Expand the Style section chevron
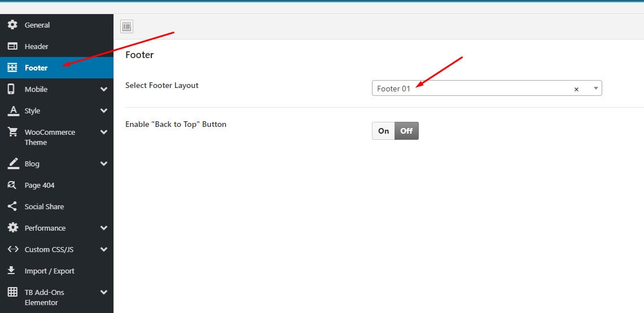 click(x=104, y=111)
